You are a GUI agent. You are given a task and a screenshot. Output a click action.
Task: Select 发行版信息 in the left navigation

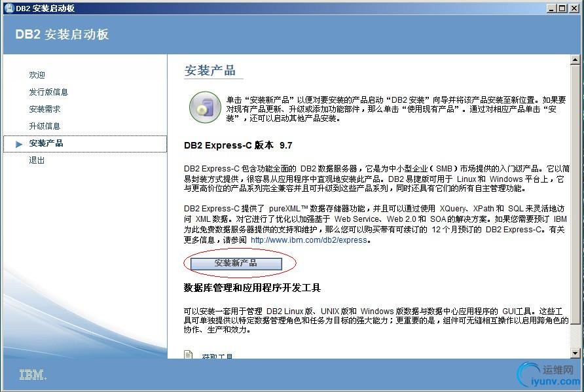[48, 92]
